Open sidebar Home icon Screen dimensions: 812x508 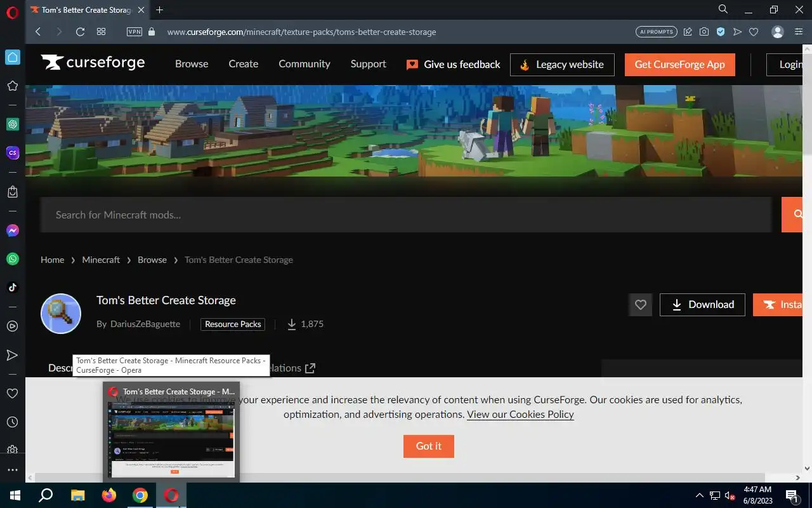[x=12, y=57]
